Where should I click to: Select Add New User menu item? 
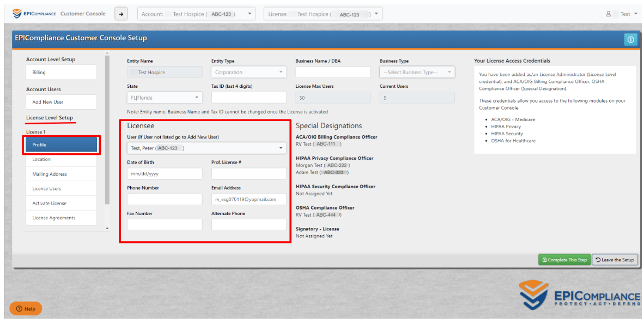click(61, 102)
